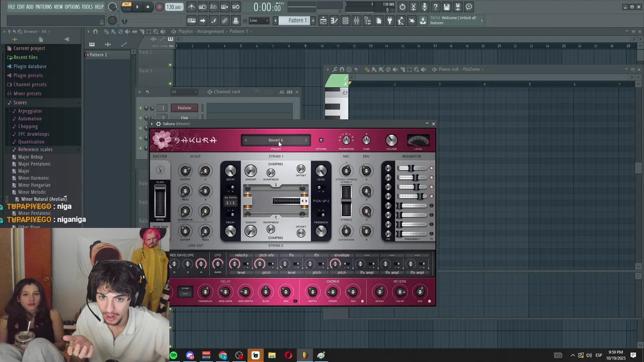Open Opera browser from the taskbar
Screen dimensions: 644x362
tap(288, 355)
